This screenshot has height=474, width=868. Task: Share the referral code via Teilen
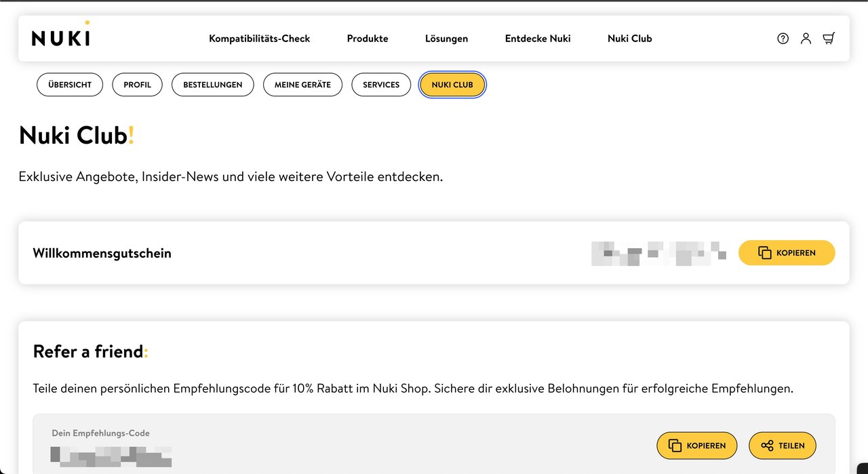click(x=782, y=446)
